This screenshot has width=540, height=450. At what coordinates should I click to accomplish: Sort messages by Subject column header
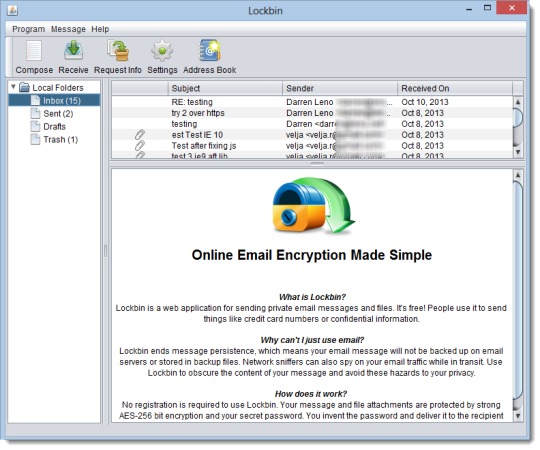coord(225,88)
